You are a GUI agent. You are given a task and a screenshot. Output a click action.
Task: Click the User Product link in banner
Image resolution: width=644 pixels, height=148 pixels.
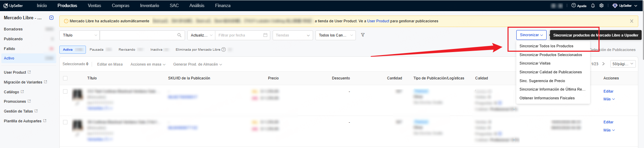(x=378, y=21)
